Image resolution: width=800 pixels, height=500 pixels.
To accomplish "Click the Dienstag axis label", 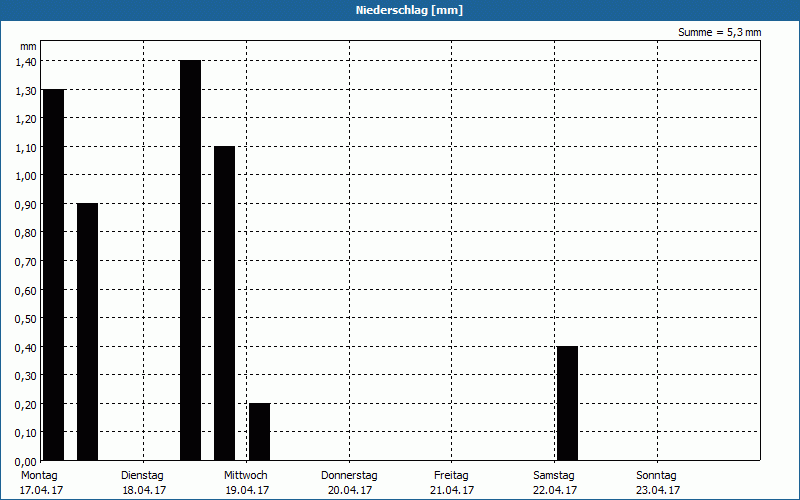I will point(142,475).
